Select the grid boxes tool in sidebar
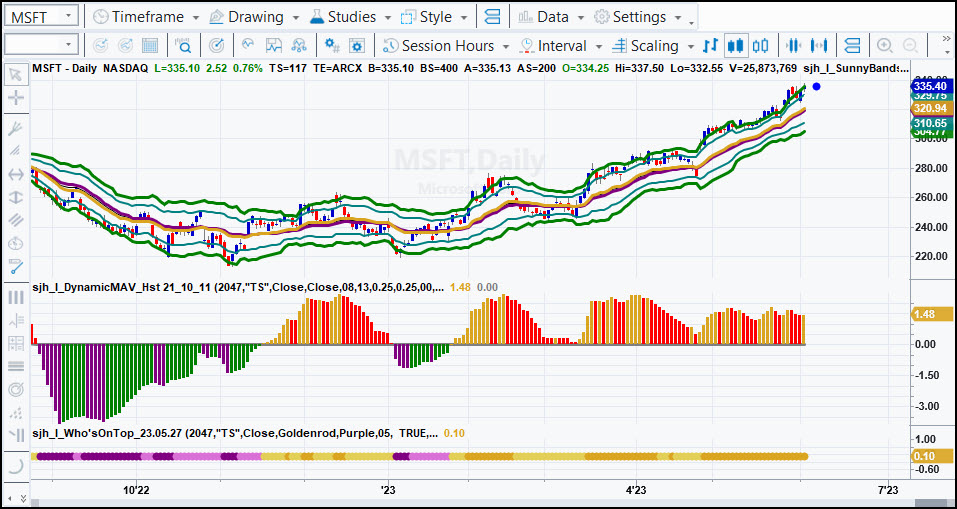 pos(15,344)
